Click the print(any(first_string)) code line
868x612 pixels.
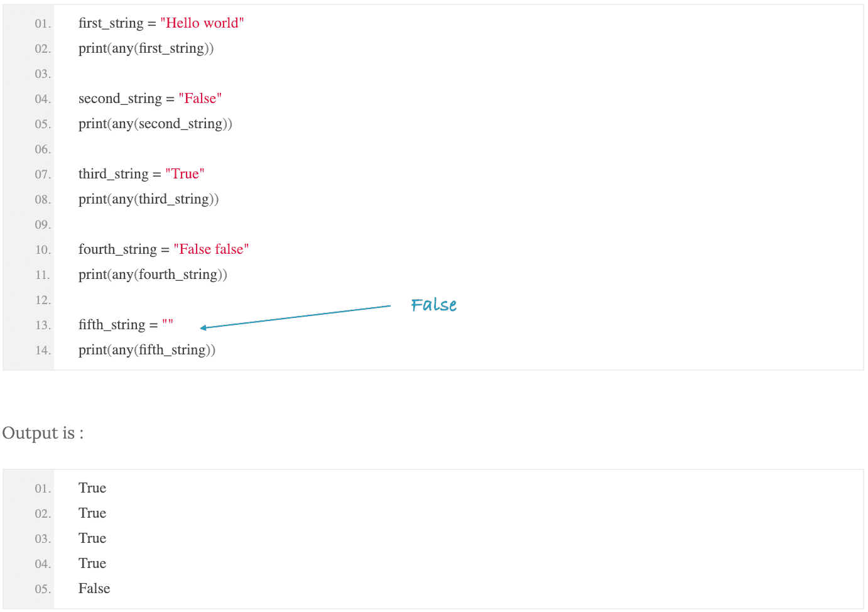(x=146, y=48)
